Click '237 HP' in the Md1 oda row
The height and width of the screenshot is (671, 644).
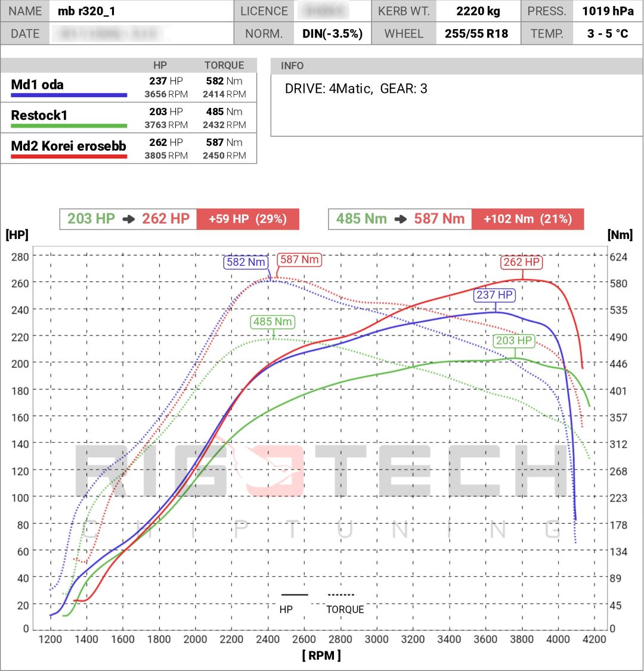[x=166, y=81]
